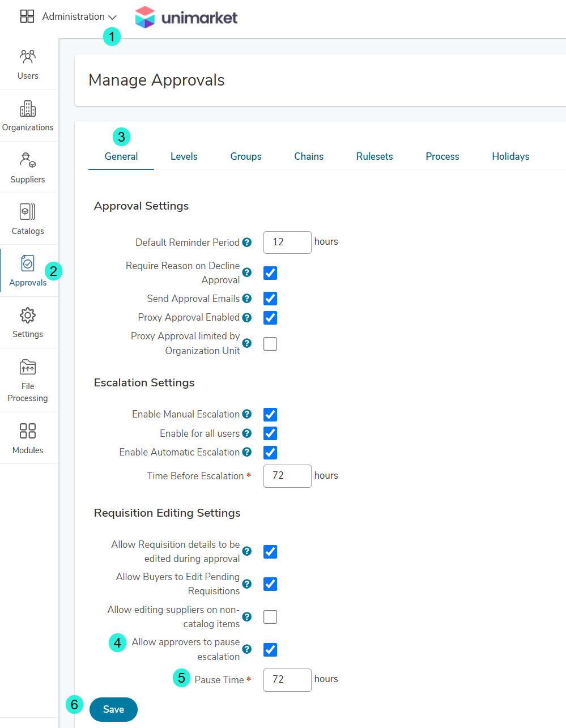
Task: Click the Pause Time hours field
Action: 287,680
